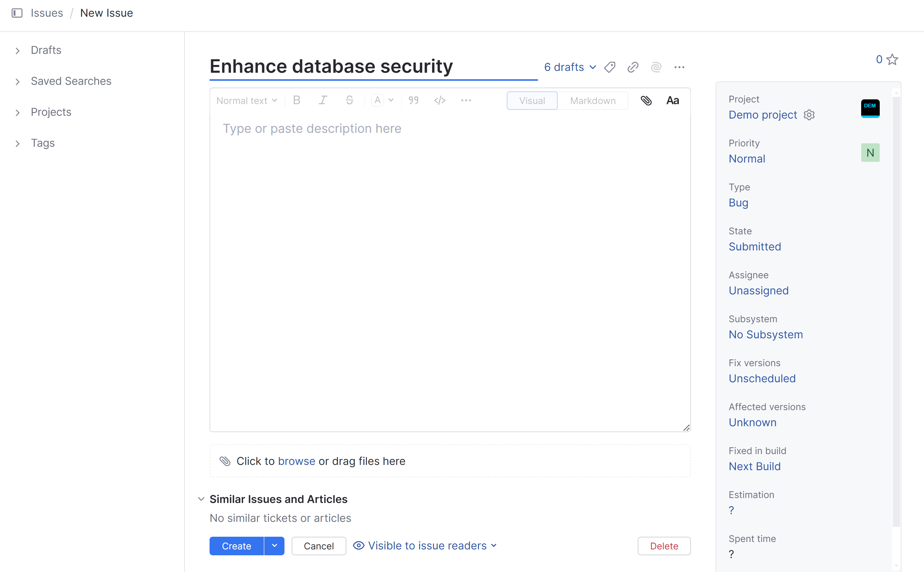Screen dimensions: 924x572
Task: Open Demo project settings gear
Action: click(x=809, y=115)
